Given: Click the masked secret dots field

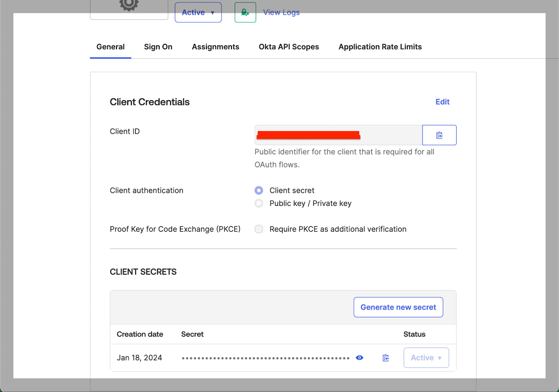Looking at the screenshot, I should click(x=265, y=357).
